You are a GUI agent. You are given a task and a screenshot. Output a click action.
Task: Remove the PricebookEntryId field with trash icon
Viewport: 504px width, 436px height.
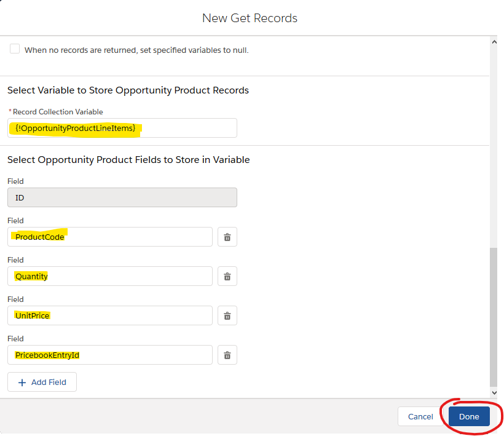[227, 355]
